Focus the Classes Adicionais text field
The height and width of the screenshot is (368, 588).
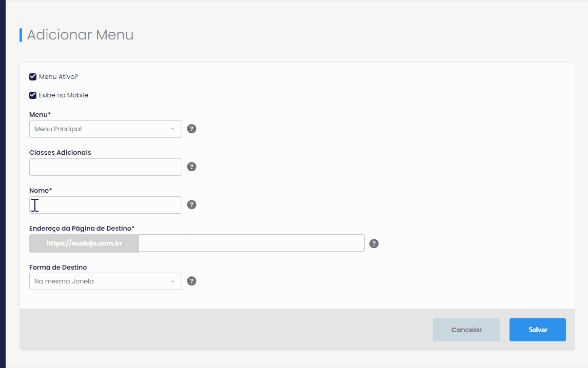coord(106,167)
